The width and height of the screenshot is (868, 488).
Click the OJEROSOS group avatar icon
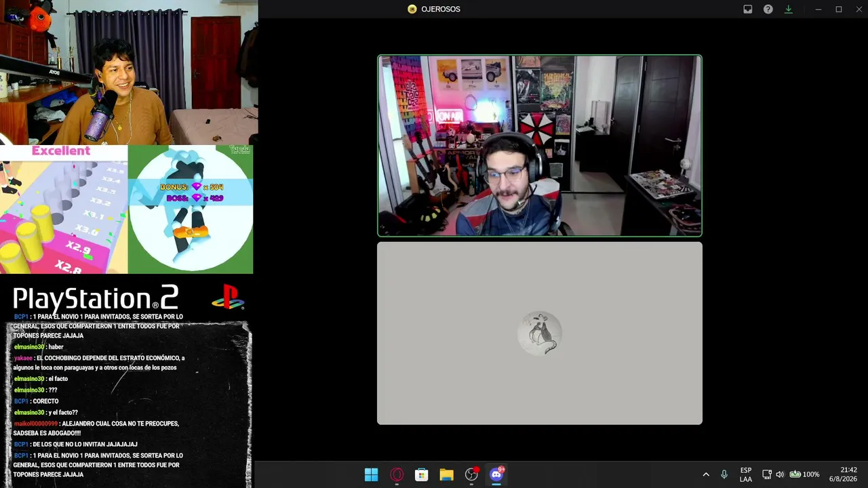(x=412, y=9)
